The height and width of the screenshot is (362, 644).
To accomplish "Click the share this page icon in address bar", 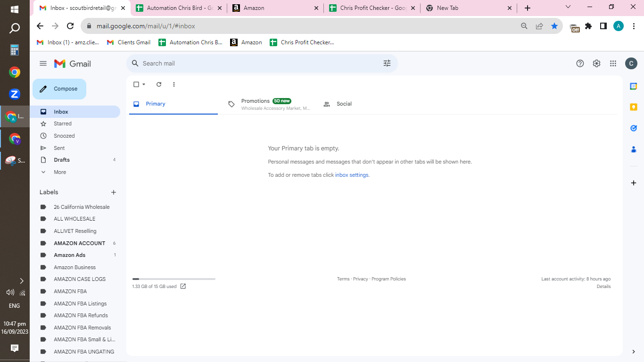I will tap(539, 26).
